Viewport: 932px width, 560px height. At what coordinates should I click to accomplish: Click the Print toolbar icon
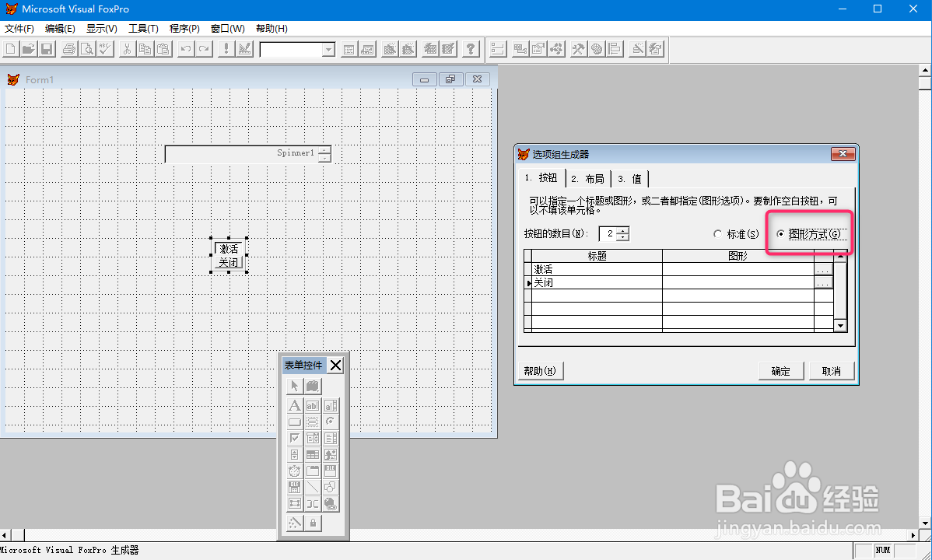pyautogui.click(x=69, y=49)
